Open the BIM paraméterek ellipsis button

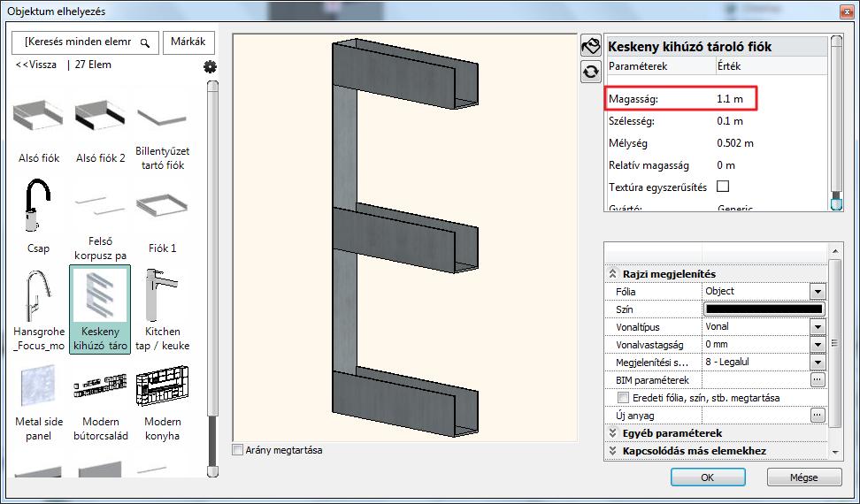click(818, 379)
